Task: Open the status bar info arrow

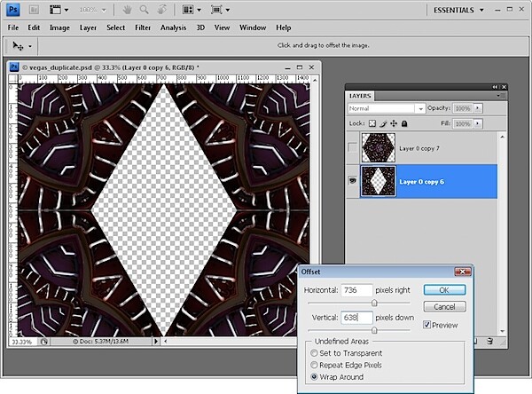Action: pos(156,342)
